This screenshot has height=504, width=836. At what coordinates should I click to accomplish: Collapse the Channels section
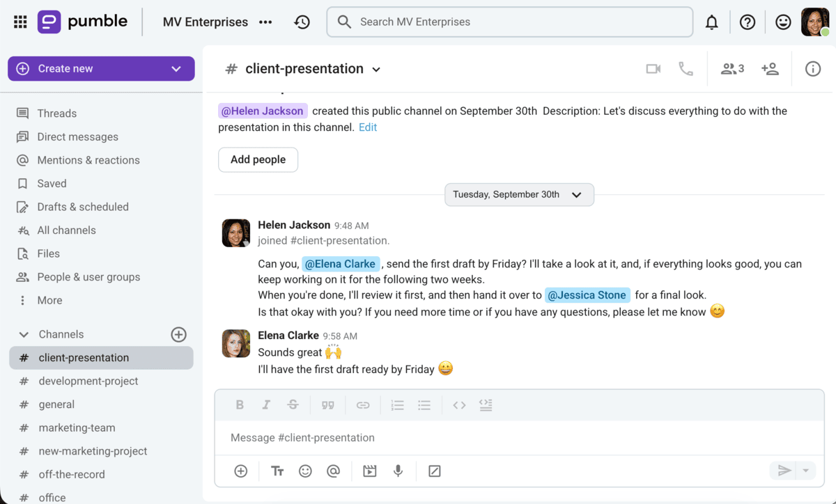pos(24,335)
